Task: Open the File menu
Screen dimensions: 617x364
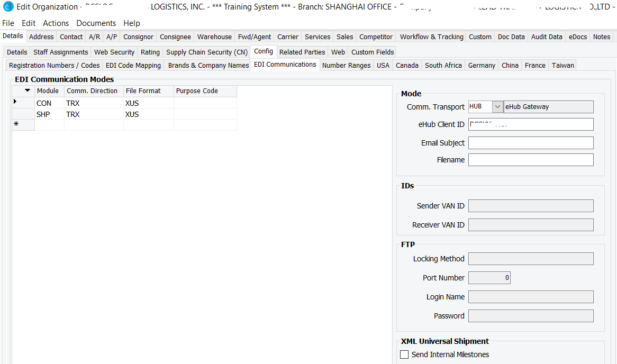Action: [8, 23]
